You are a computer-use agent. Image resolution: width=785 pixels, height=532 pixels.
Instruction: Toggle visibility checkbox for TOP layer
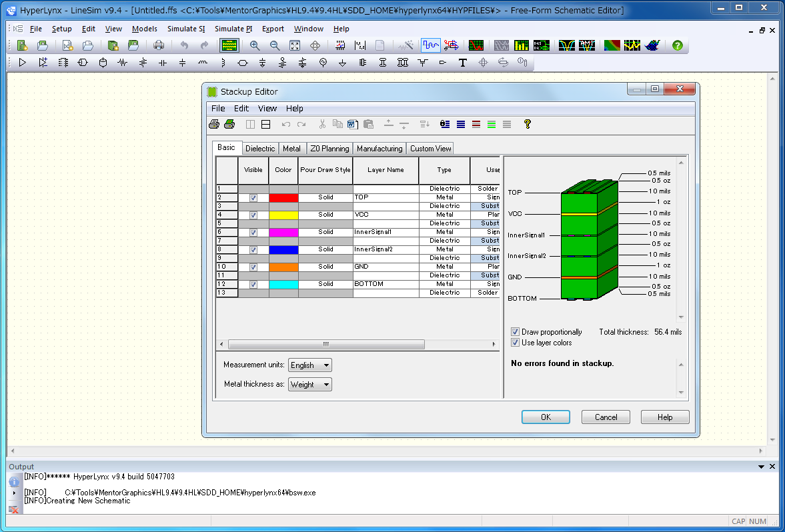tap(253, 198)
